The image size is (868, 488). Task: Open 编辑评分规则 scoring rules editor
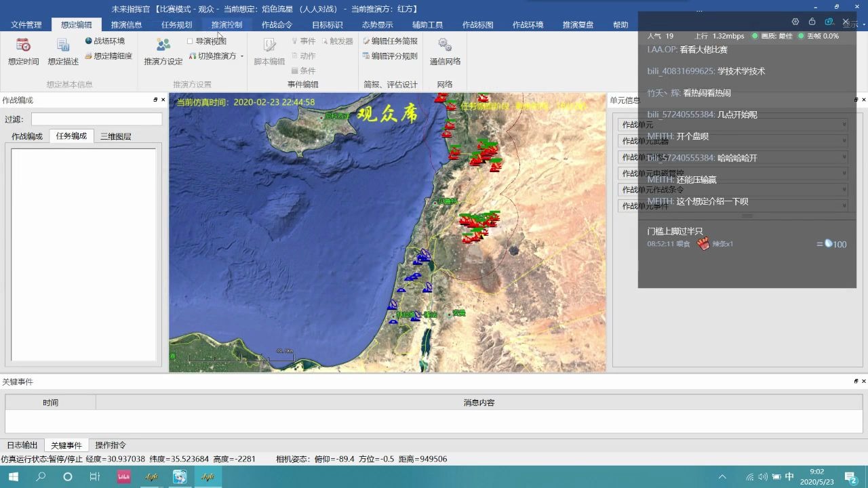click(x=390, y=56)
